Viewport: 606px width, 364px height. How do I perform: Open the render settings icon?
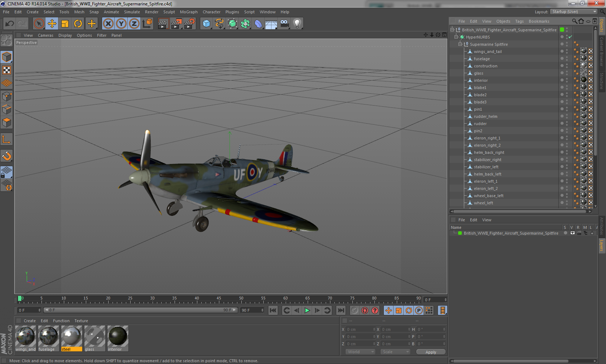190,24
